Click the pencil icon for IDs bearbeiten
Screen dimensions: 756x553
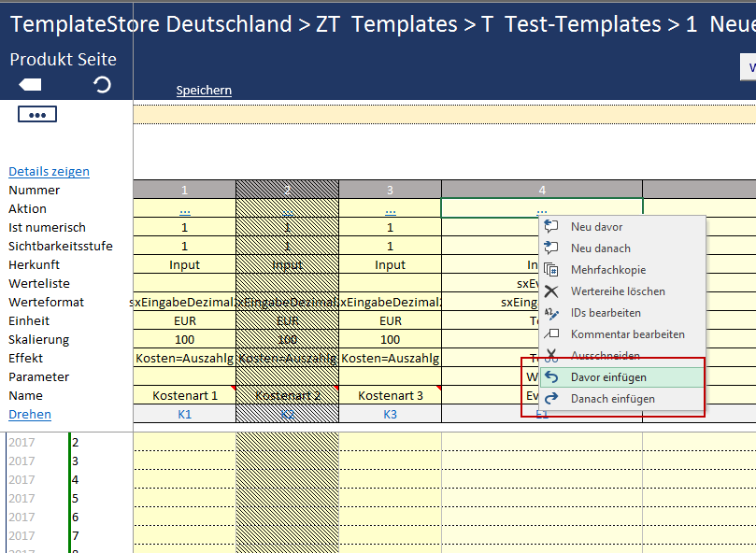click(x=551, y=313)
